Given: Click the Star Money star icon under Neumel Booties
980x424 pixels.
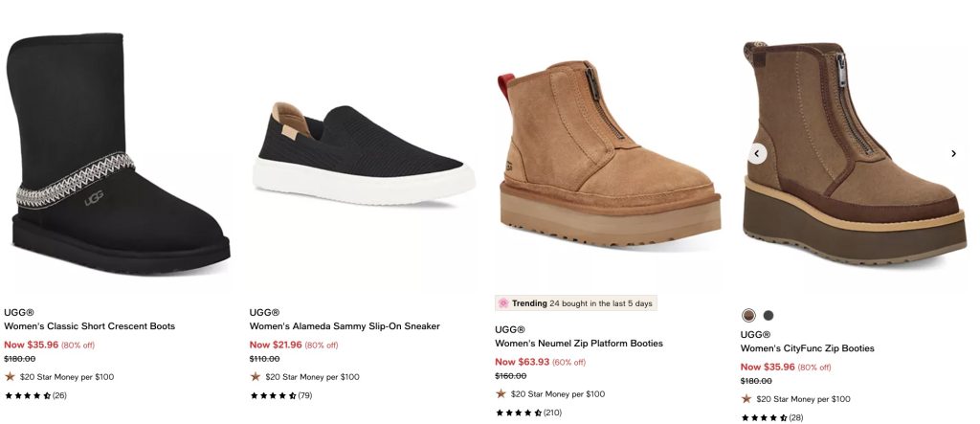Looking at the screenshot, I should (x=501, y=393).
